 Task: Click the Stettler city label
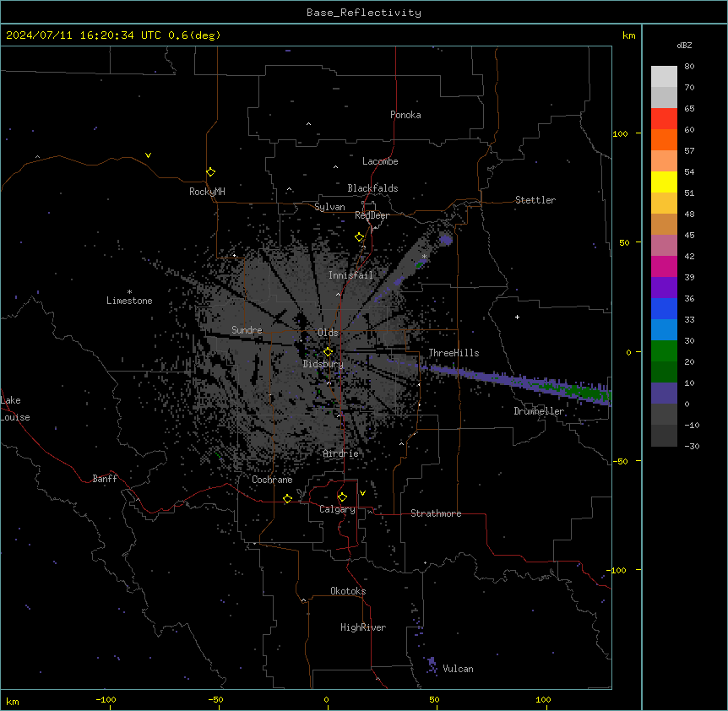coord(535,200)
